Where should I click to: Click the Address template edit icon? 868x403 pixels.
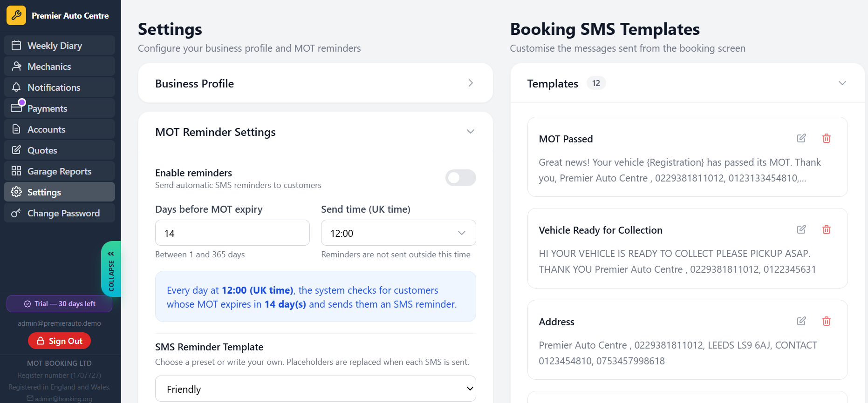801,321
